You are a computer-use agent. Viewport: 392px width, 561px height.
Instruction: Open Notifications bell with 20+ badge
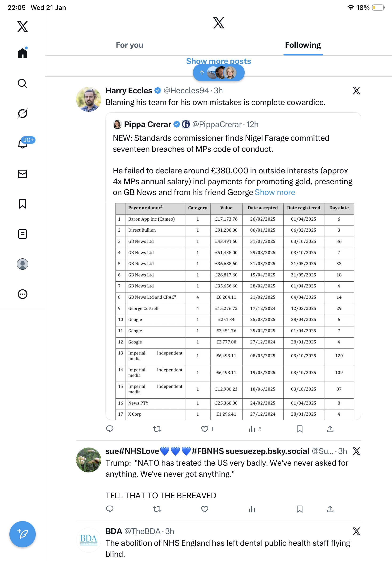[23, 144]
